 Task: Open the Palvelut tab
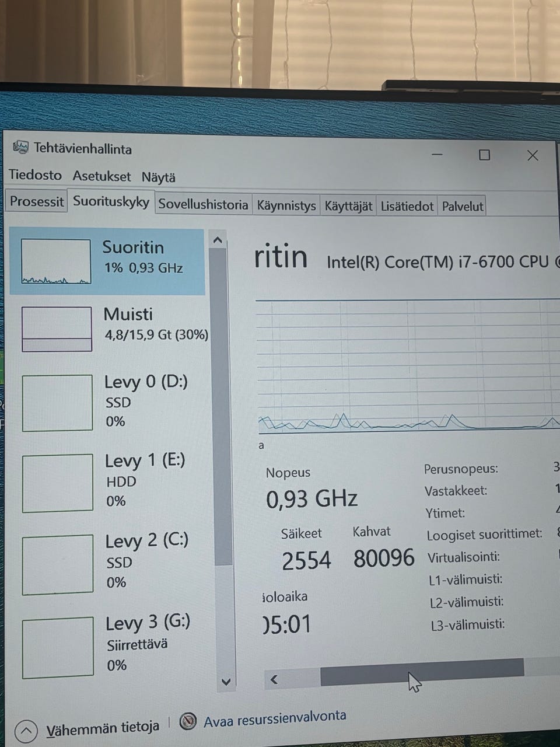click(x=463, y=206)
